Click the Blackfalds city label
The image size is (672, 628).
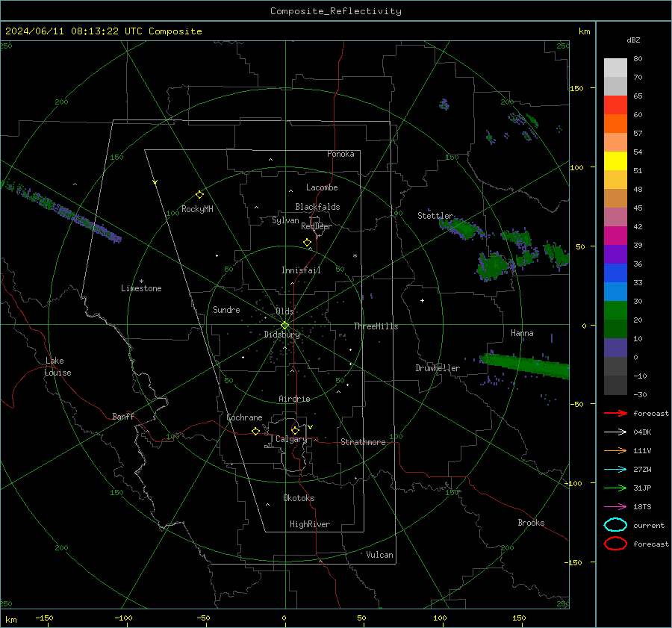pos(317,207)
